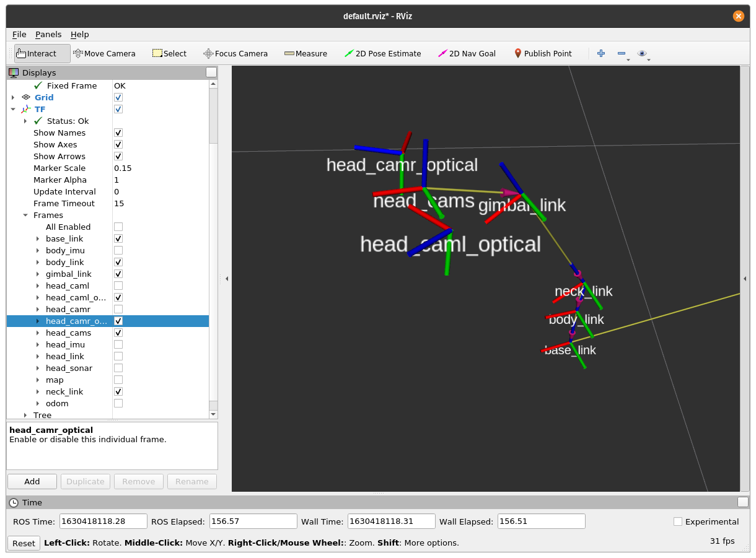The width and height of the screenshot is (756, 558).
Task: Expand the Grid display item
Action: coord(12,97)
